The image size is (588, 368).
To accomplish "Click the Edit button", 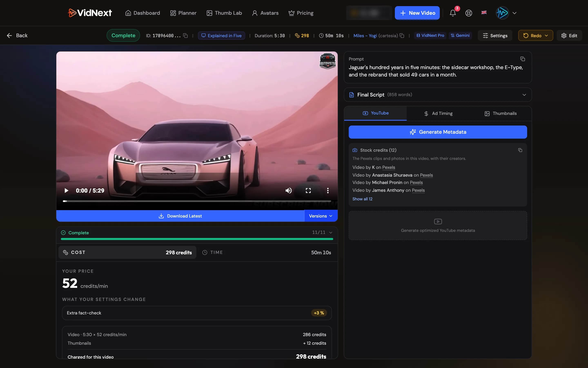I will [569, 36].
